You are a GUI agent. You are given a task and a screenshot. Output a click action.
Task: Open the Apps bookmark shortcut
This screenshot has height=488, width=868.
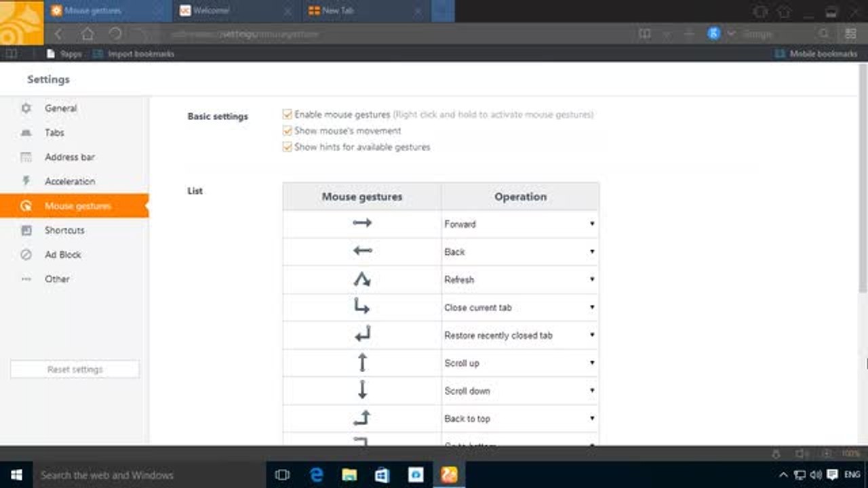[x=64, y=54]
